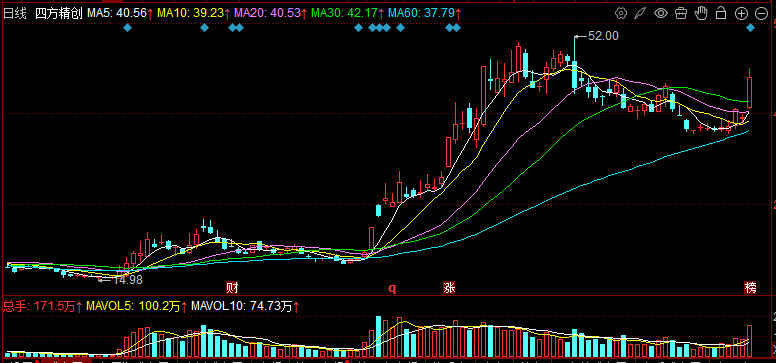Select the hand pan tool
The image size is (776, 363).
pos(701,13)
